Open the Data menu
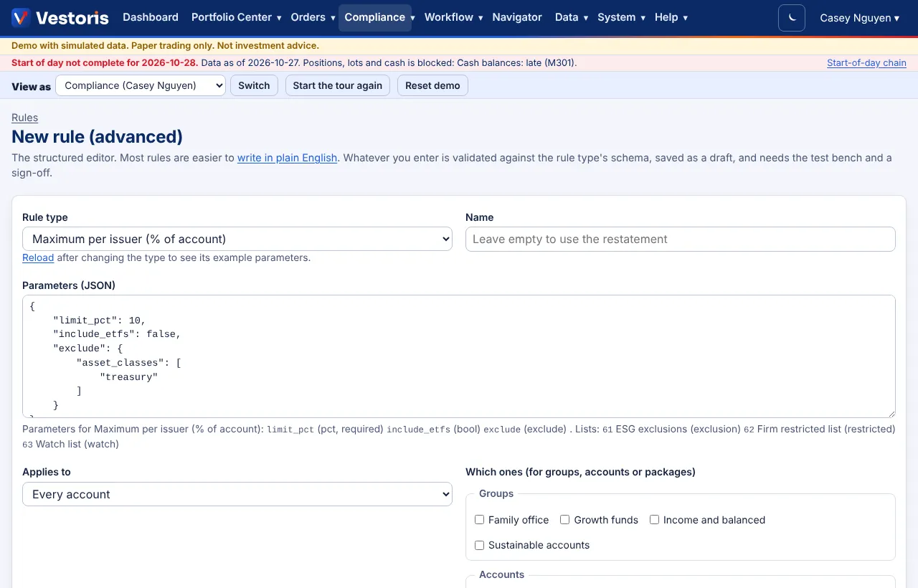 coord(572,17)
